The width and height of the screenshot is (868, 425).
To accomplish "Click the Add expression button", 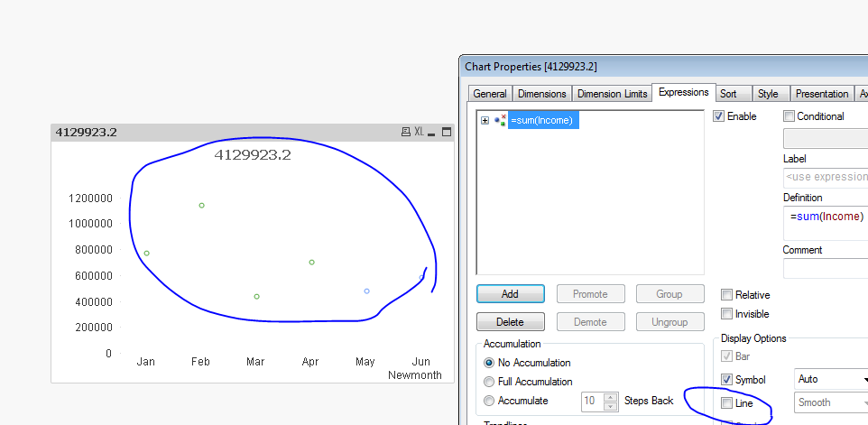I will pos(511,294).
